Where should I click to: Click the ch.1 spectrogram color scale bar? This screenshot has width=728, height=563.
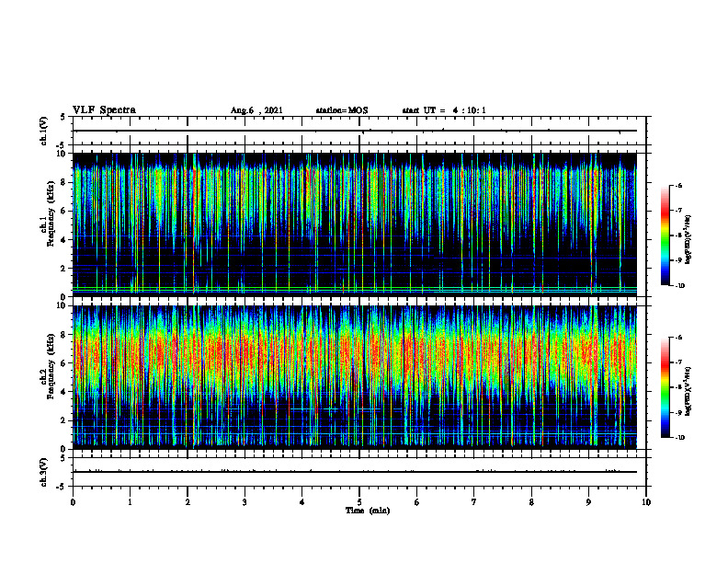(x=665, y=236)
